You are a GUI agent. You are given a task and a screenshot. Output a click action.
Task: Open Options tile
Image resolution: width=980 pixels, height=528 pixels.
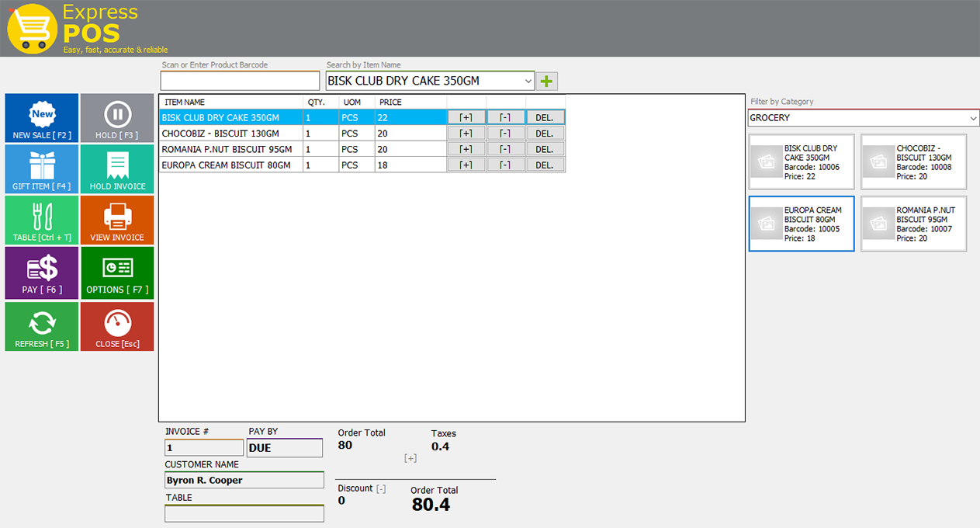point(117,273)
